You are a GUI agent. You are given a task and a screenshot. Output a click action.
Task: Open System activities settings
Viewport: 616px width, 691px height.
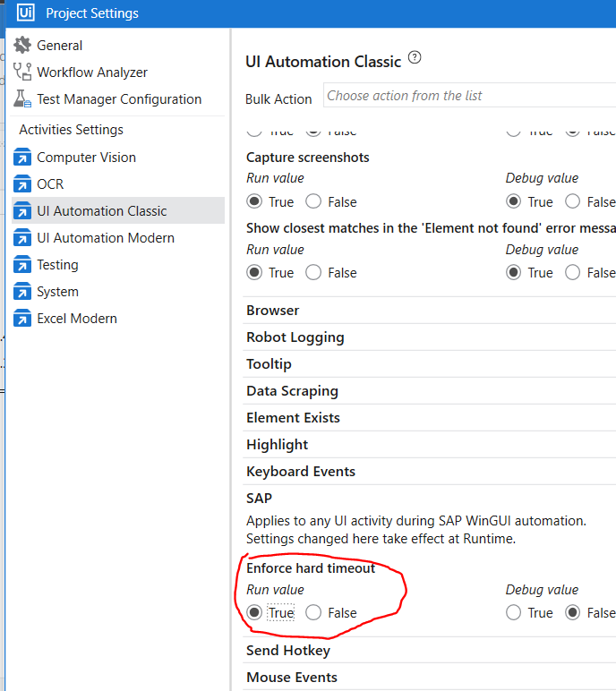[58, 292]
